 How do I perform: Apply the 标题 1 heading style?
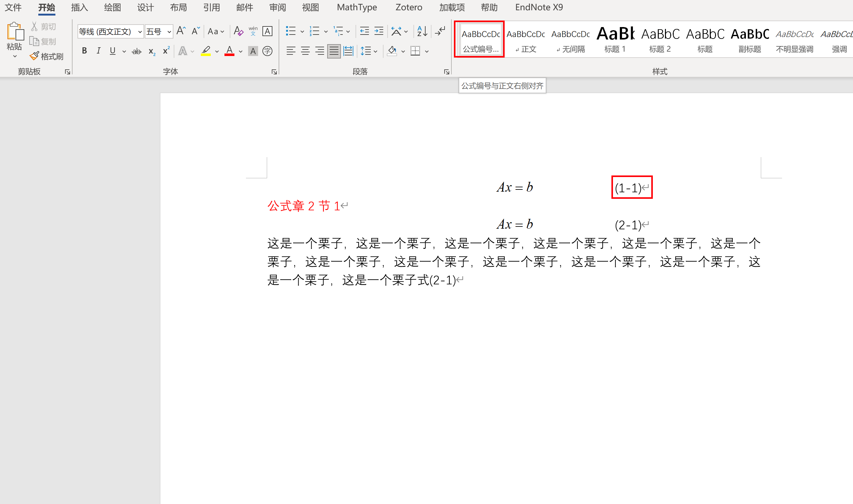click(615, 40)
